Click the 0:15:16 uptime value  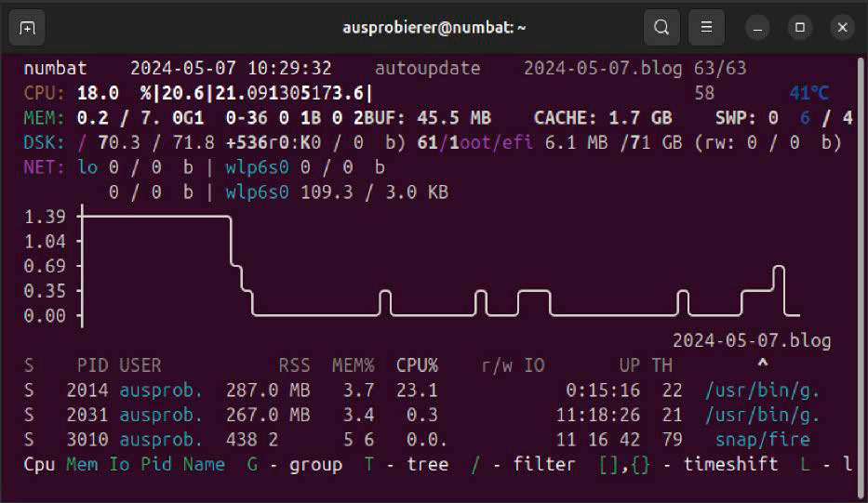(603, 390)
